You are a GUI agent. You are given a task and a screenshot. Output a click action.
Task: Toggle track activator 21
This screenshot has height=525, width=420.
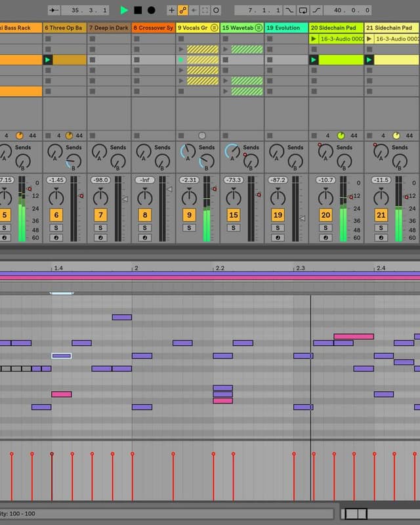381,215
